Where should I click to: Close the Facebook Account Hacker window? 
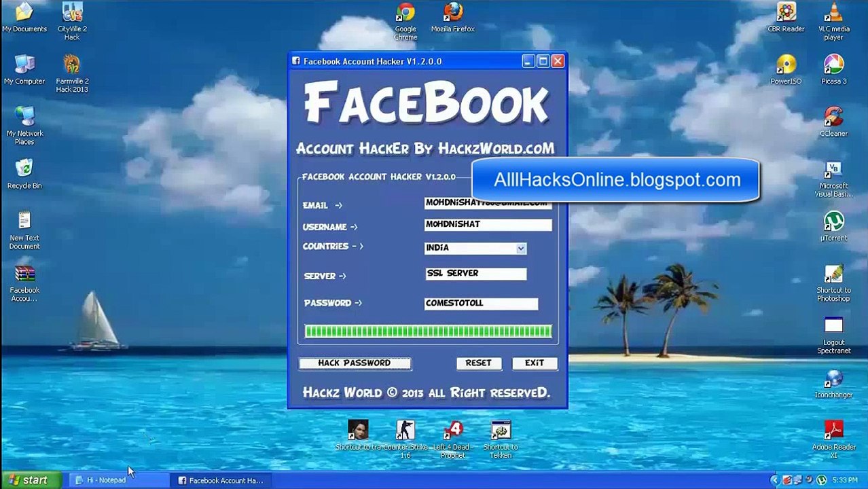coord(558,61)
